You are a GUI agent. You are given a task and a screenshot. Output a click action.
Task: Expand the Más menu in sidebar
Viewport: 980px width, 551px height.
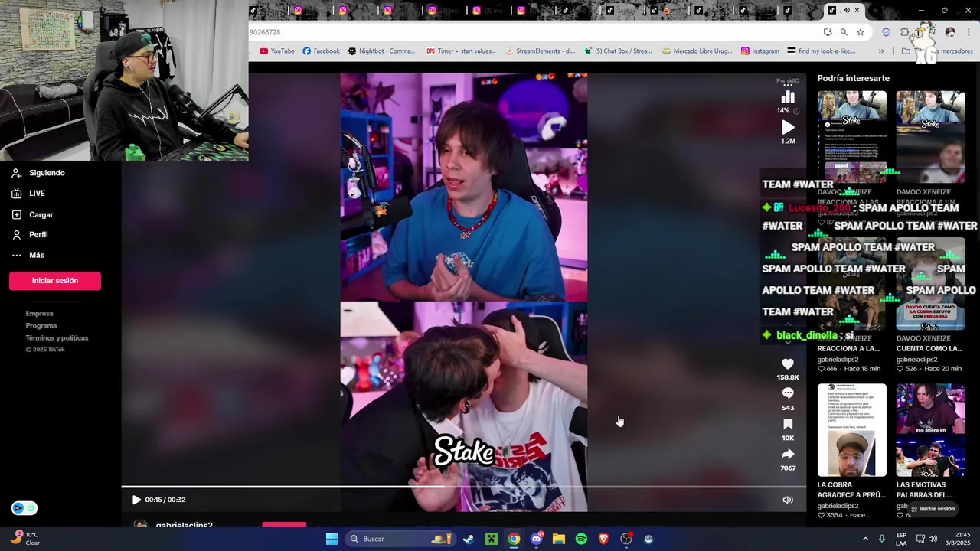[x=28, y=255]
